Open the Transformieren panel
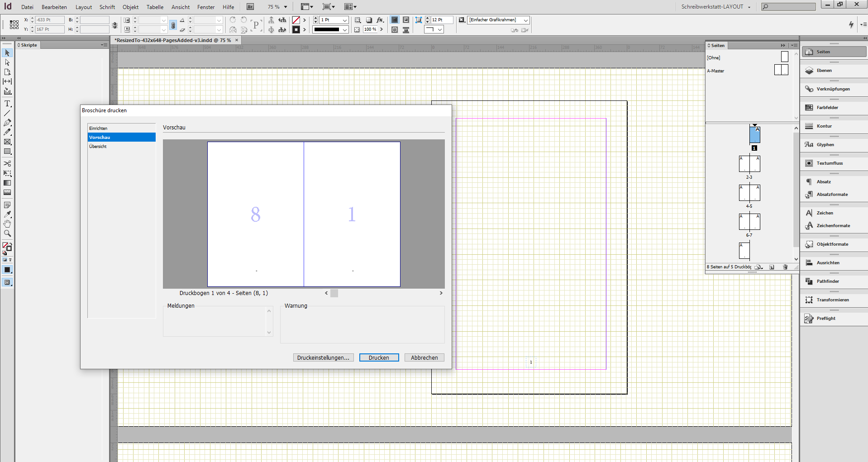This screenshot has height=462, width=868. pyautogui.click(x=831, y=300)
